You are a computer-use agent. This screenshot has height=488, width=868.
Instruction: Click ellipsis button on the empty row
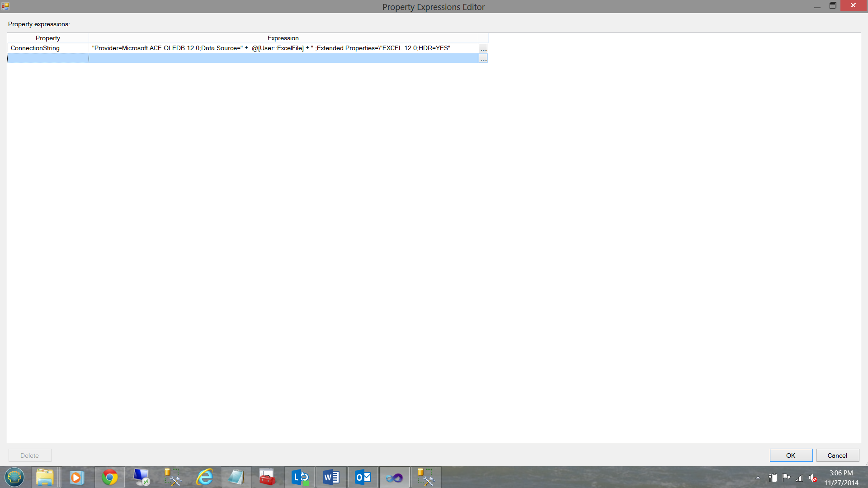[483, 58]
